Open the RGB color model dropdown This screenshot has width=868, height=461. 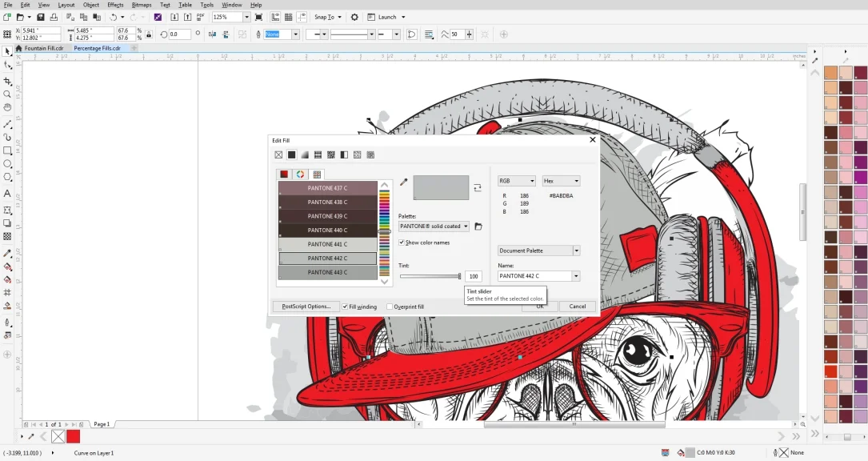click(x=531, y=181)
